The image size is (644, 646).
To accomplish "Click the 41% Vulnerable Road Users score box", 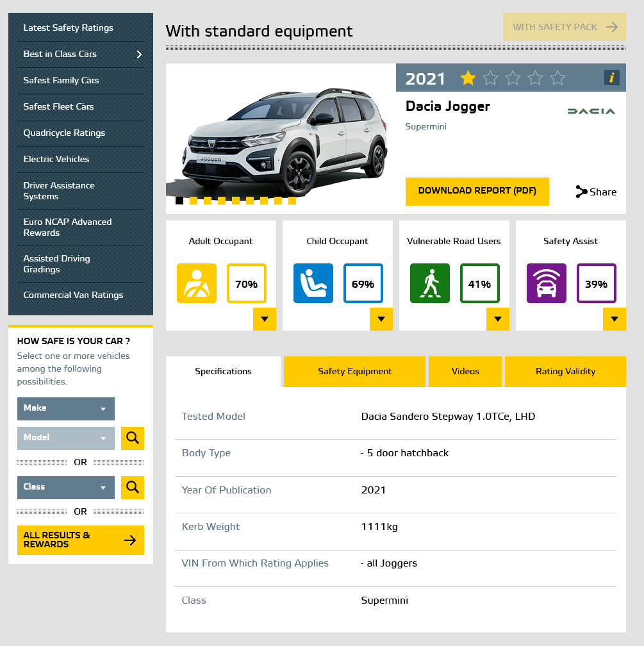I will (x=479, y=283).
